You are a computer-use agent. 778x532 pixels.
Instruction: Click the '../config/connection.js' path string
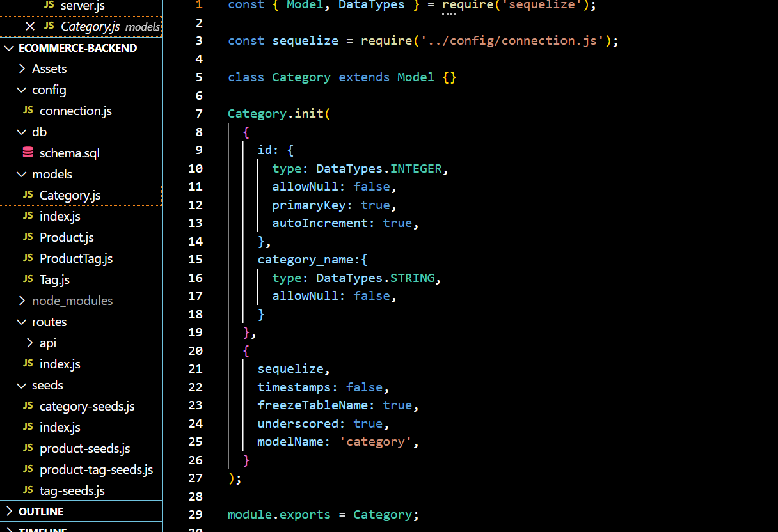point(512,41)
